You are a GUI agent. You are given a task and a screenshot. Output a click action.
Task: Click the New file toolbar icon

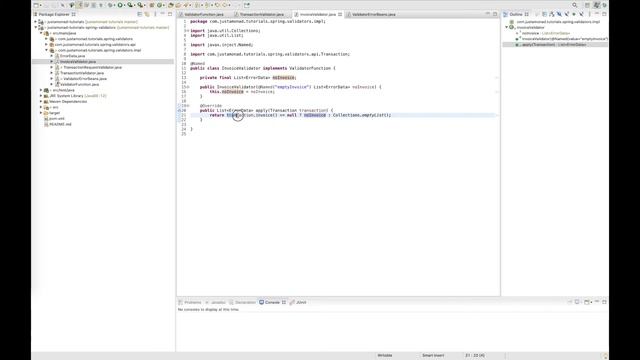point(36,5)
